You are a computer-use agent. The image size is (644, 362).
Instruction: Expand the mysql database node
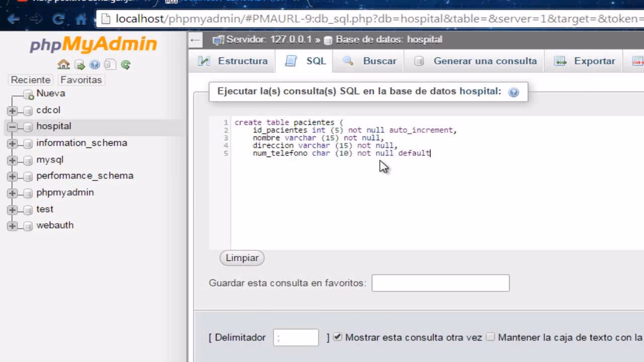(13, 160)
